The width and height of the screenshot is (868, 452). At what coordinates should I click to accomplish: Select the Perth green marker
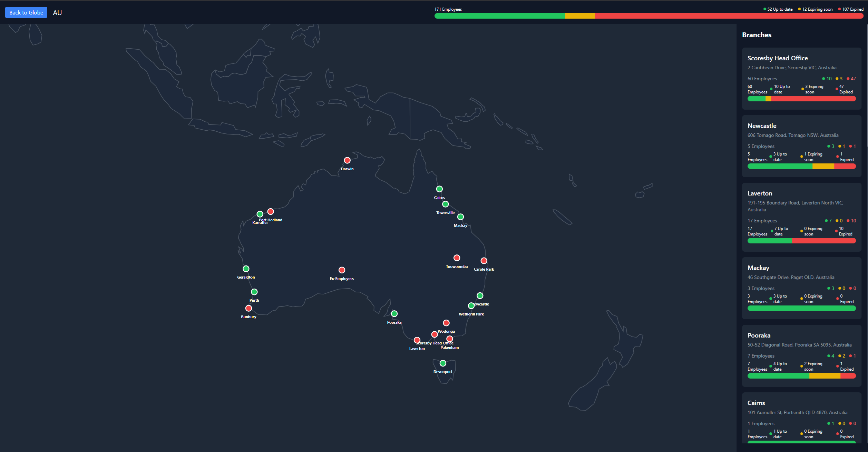254,292
